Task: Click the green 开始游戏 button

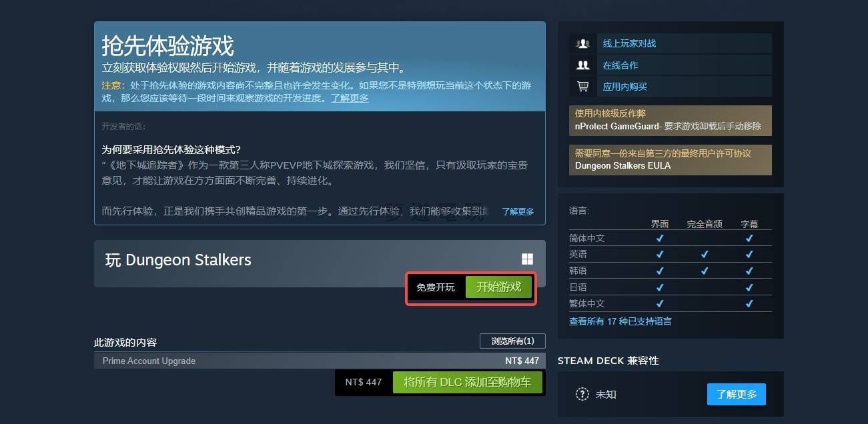Action: point(499,287)
